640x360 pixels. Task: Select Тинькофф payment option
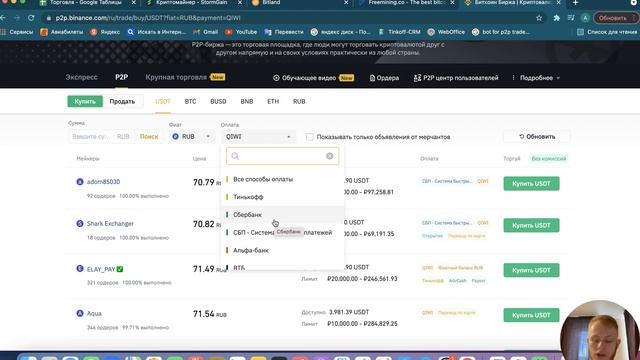(x=282, y=197)
